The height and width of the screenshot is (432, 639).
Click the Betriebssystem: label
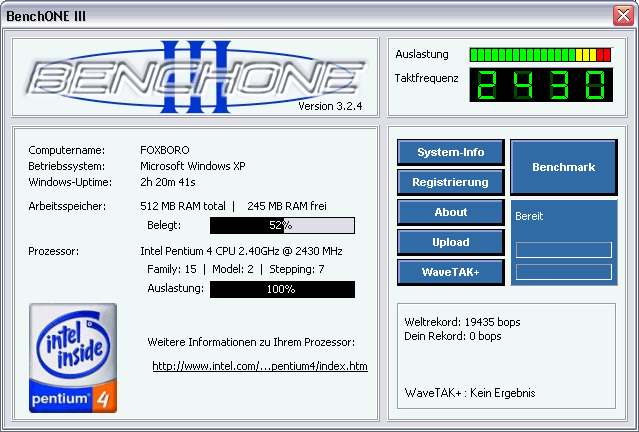point(66,166)
